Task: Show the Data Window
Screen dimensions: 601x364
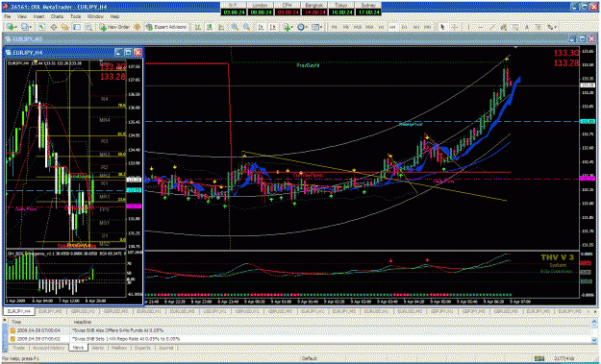Action: coord(53,27)
